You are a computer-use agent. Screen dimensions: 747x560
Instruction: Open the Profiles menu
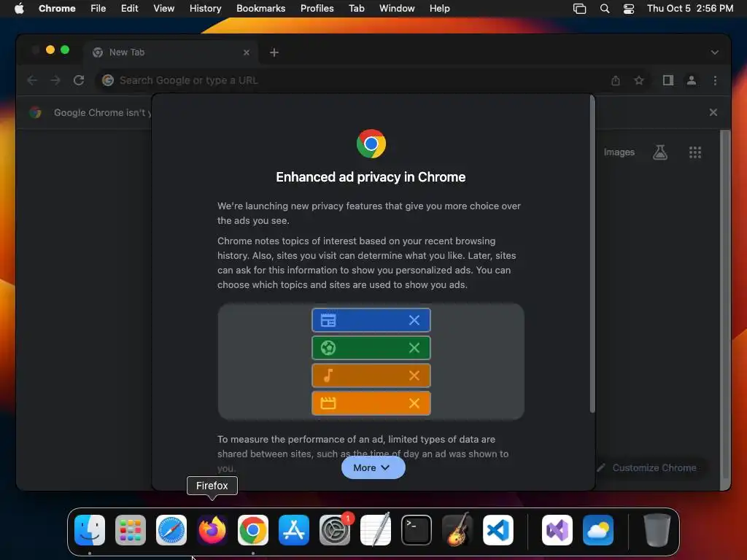pos(317,9)
